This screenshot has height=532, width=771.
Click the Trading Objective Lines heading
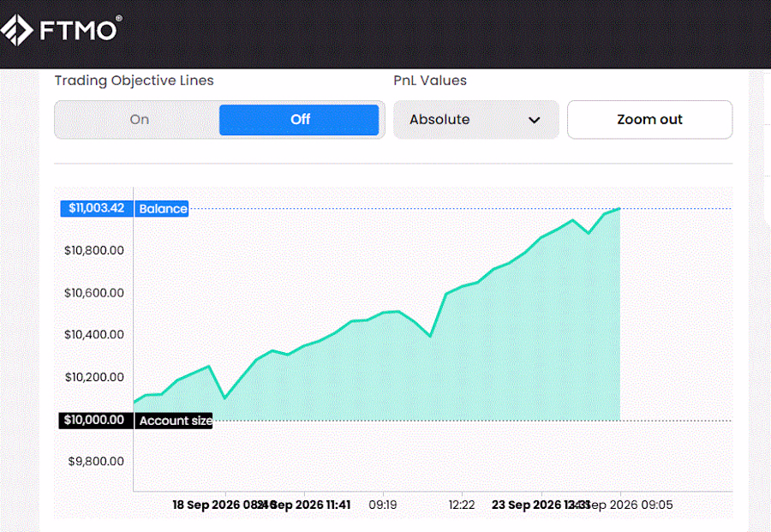[x=134, y=81]
